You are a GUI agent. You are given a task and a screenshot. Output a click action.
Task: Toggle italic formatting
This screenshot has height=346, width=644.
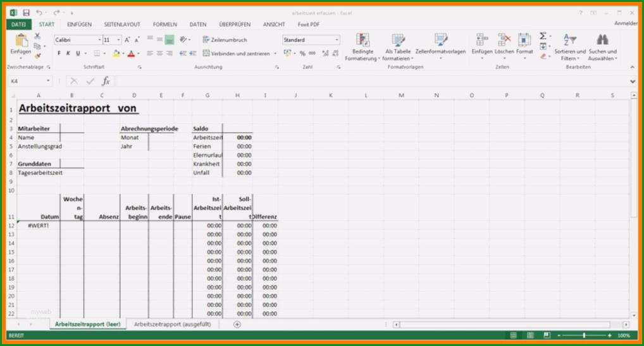pyautogui.click(x=68, y=53)
